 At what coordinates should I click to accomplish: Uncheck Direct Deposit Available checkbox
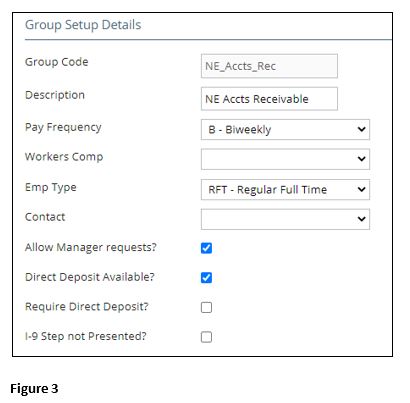coord(206,277)
